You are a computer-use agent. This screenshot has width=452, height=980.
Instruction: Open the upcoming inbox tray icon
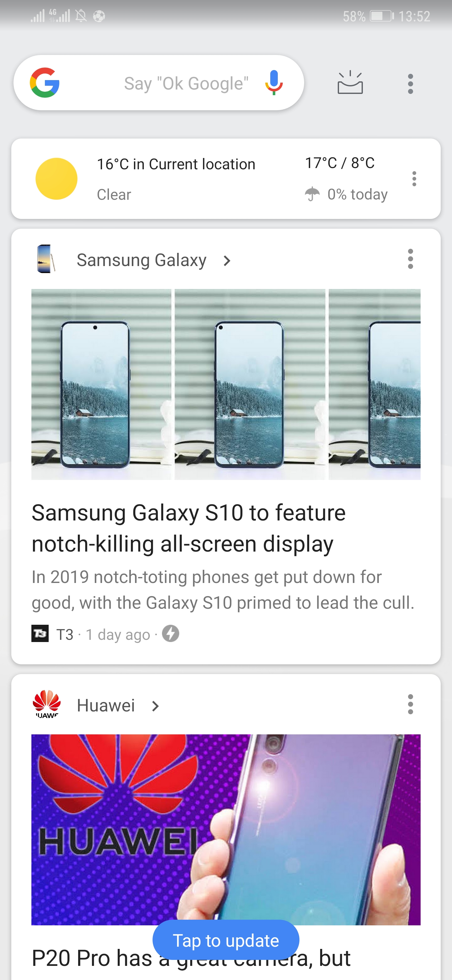[x=350, y=83]
